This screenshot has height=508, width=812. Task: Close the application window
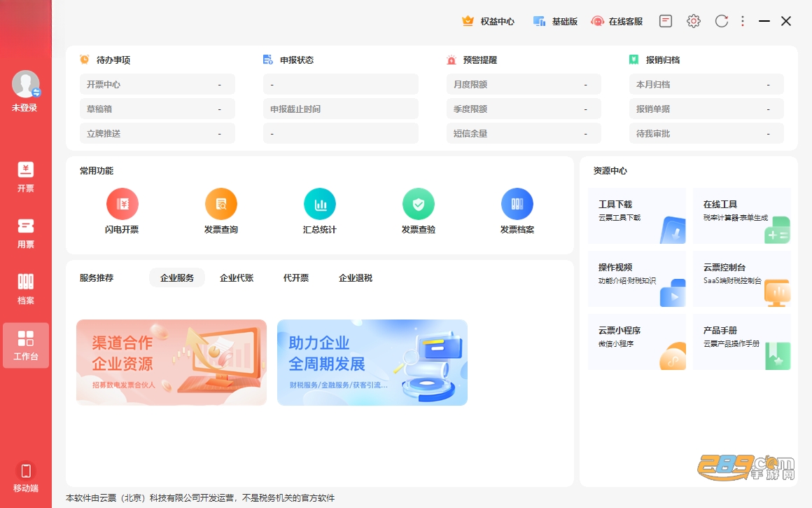786,21
